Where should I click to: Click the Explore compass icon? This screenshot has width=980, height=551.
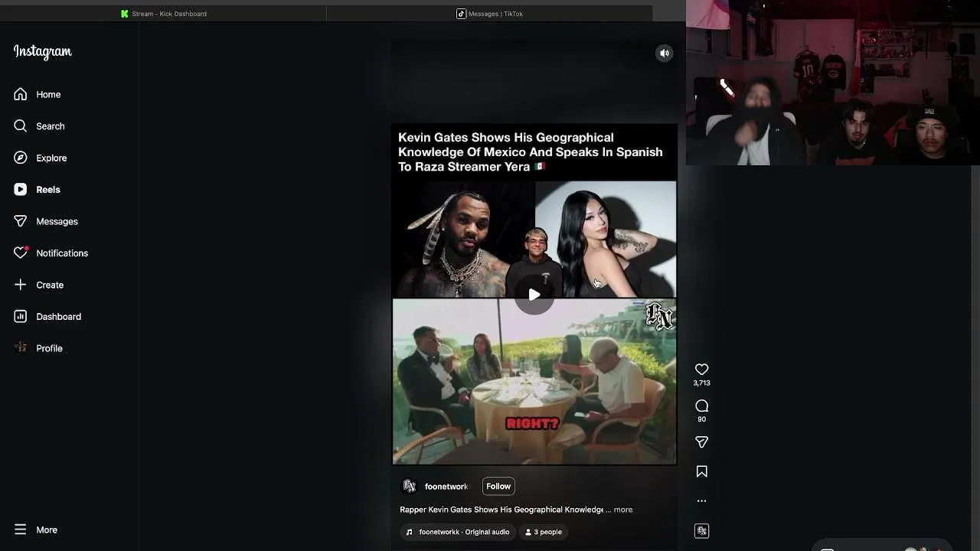[x=21, y=158]
